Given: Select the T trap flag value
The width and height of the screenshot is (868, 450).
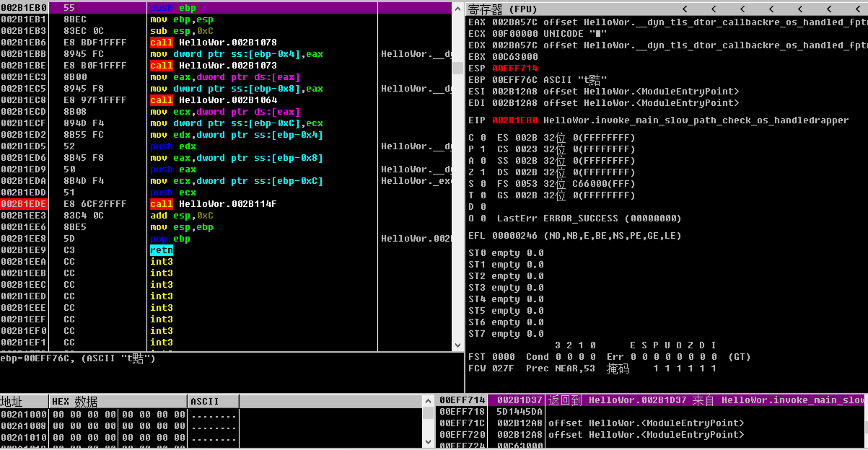Looking at the screenshot, I should coord(483,195).
